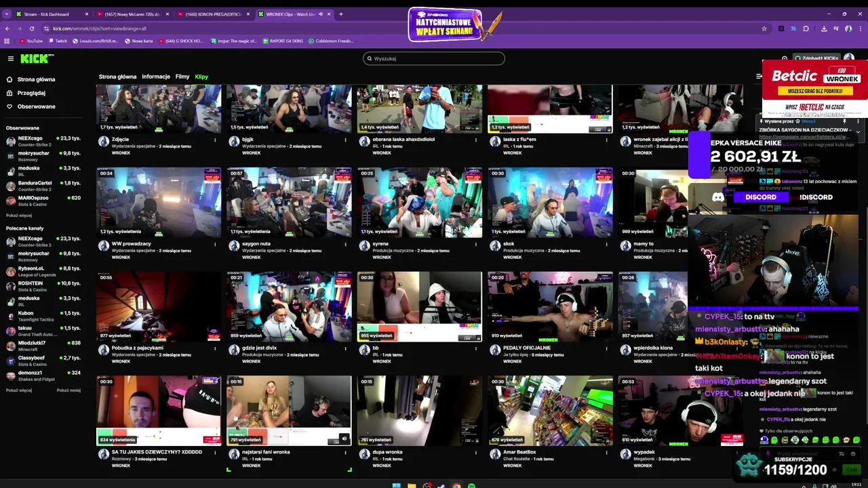Switch to Nowy McLaren 720s browser tab

pos(132,14)
